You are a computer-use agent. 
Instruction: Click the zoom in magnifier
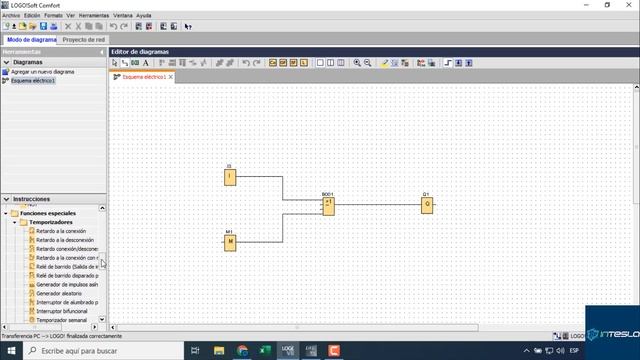(x=357, y=63)
